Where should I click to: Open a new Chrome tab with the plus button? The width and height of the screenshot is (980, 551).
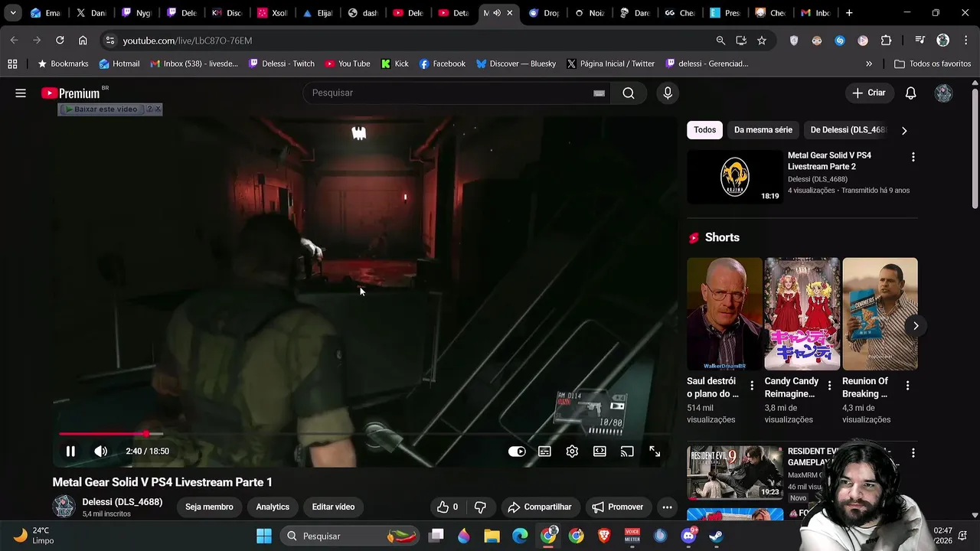coord(849,13)
